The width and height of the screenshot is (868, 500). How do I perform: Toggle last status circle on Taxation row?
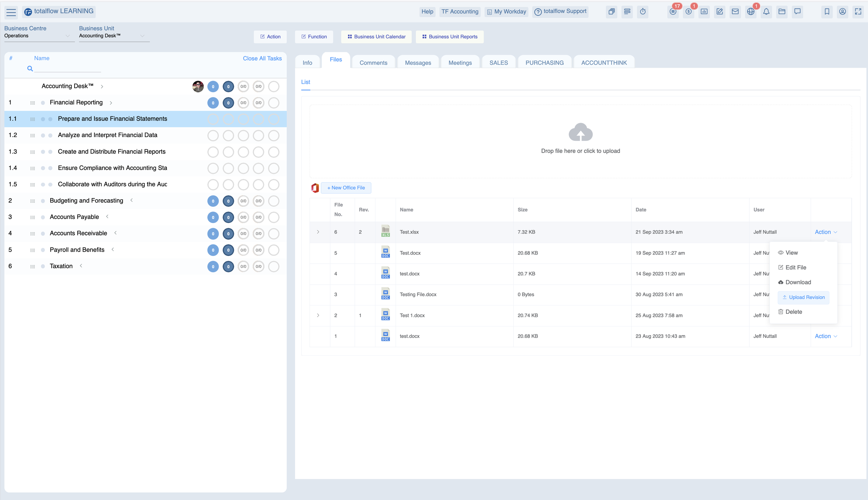coord(274,266)
